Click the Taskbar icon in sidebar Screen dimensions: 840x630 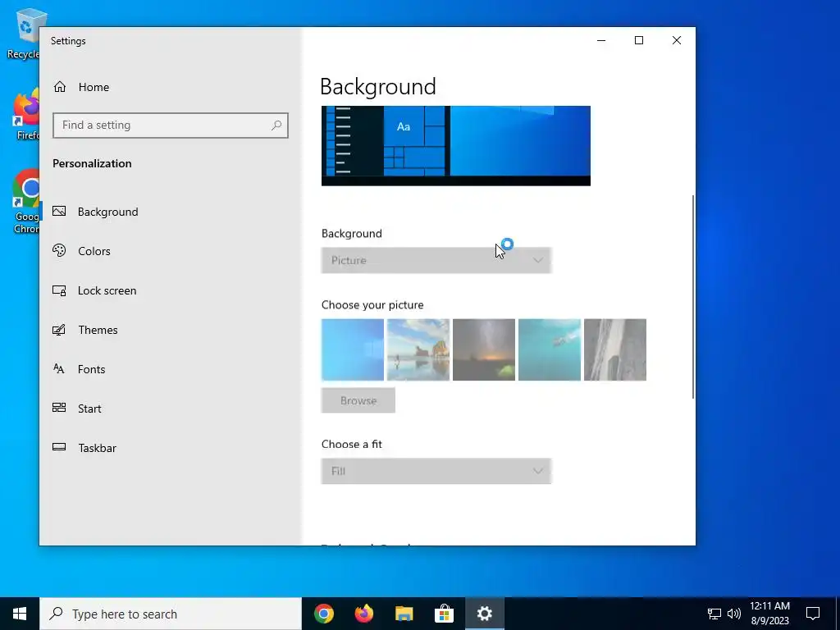[x=59, y=447]
